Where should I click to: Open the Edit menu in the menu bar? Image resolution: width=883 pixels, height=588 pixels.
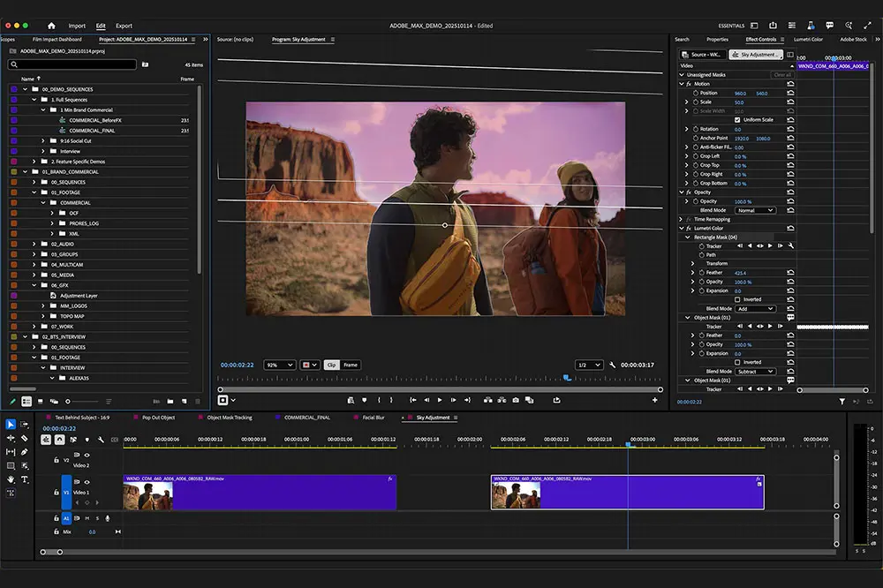[102, 26]
